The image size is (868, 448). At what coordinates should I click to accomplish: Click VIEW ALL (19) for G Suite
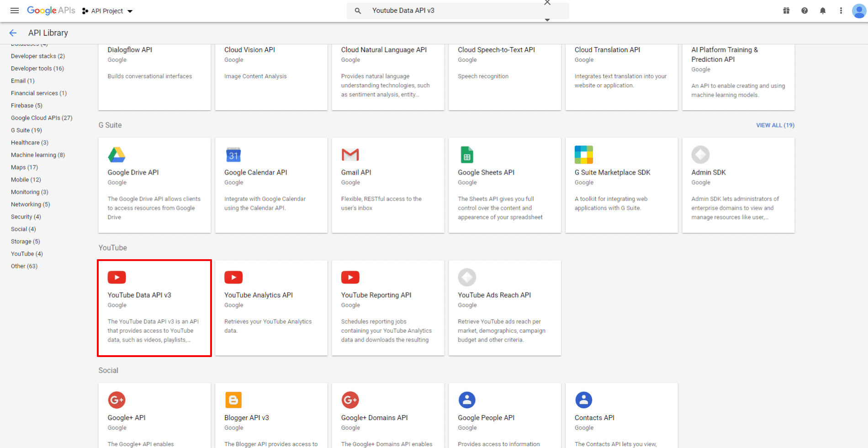click(x=775, y=125)
